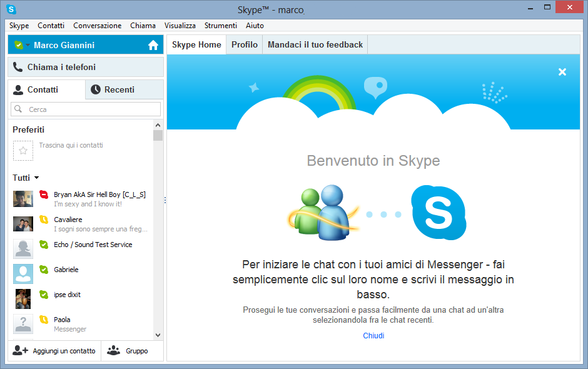
Task: Click the large Skype logo in welcome panel
Action: point(438,213)
